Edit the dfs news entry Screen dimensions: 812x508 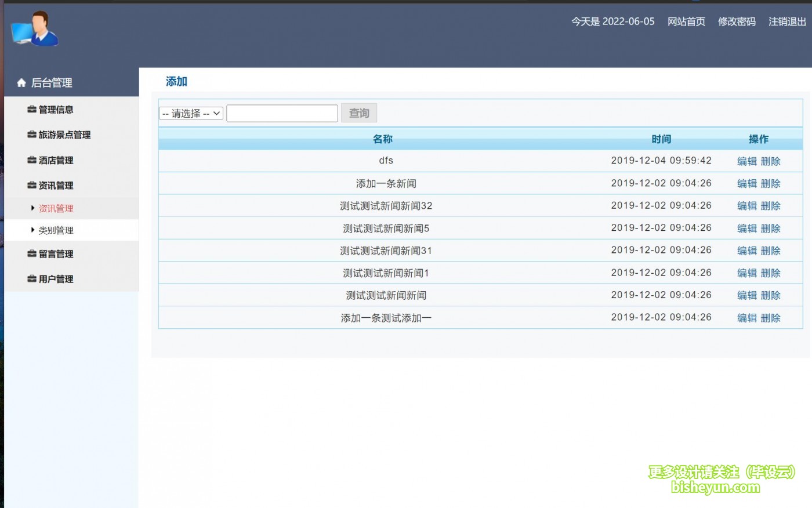(746, 161)
